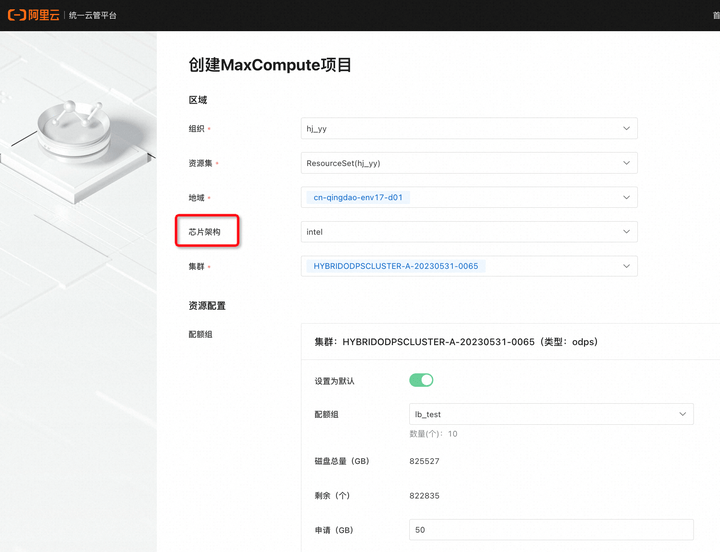Click the 数量(个): 10 hint text
The image size is (720, 552).
coord(433,434)
